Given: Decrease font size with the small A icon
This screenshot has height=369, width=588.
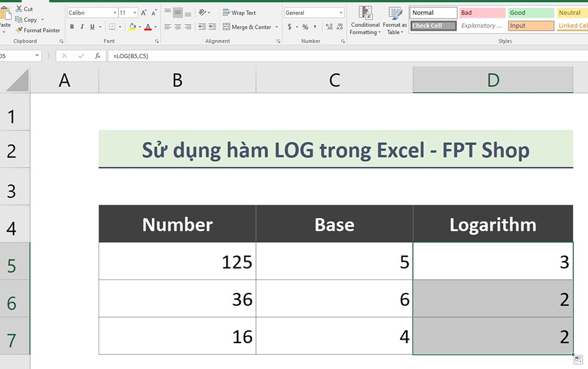Looking at the screenshot, I should [x=154, y=13].
